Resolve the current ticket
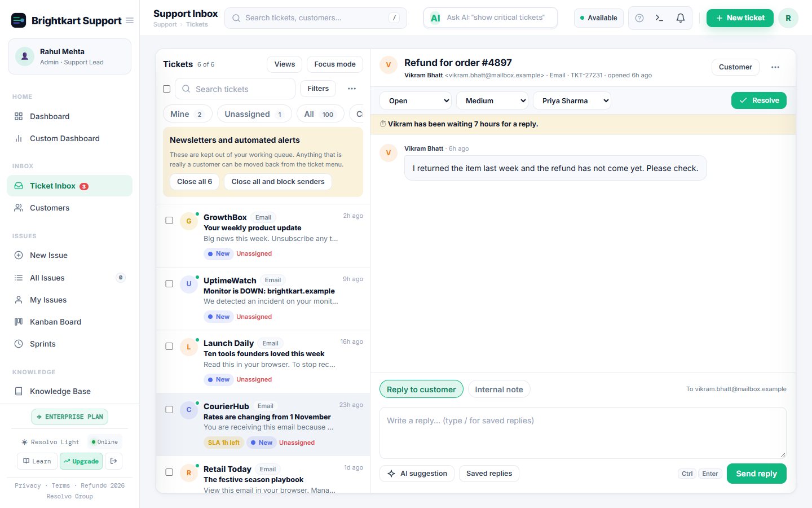 tap(759, 100)
